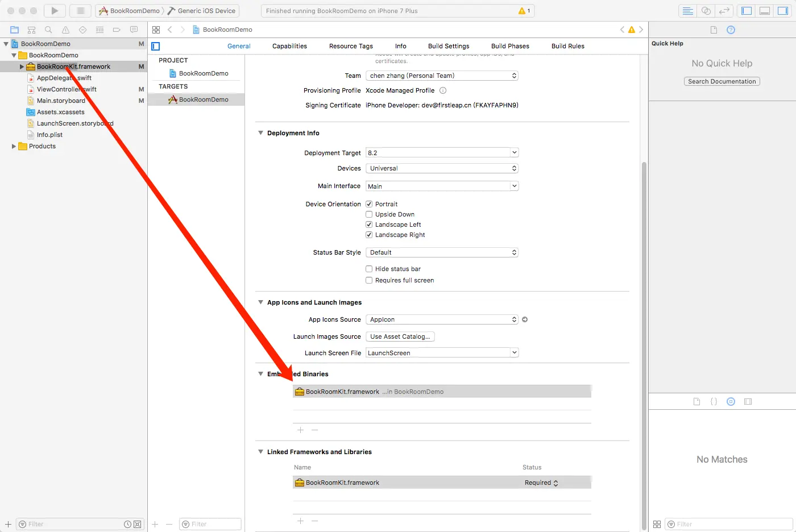Click the Use Asset Catalog button

400,336
